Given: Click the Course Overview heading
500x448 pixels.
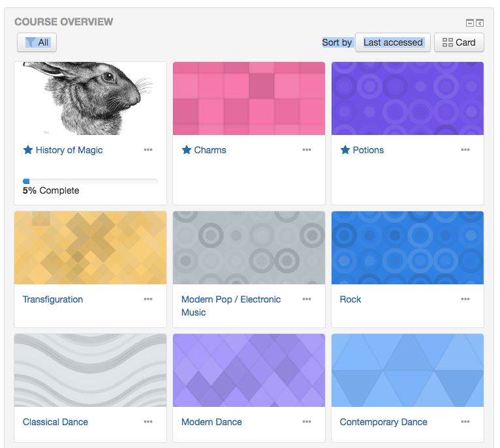Looking at the screenshot, I should [64, 22].
